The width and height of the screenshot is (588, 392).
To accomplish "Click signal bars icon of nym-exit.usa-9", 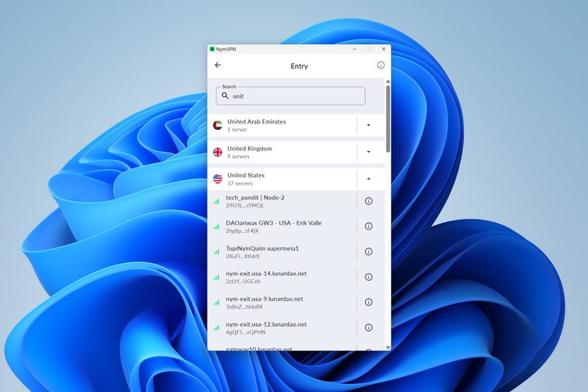I will [x=216, y=303].
